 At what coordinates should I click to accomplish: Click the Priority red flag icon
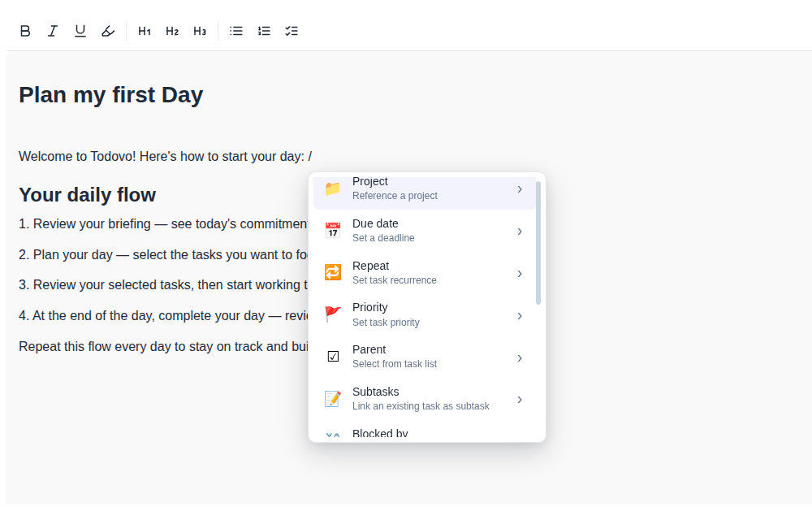coord(332,314)
